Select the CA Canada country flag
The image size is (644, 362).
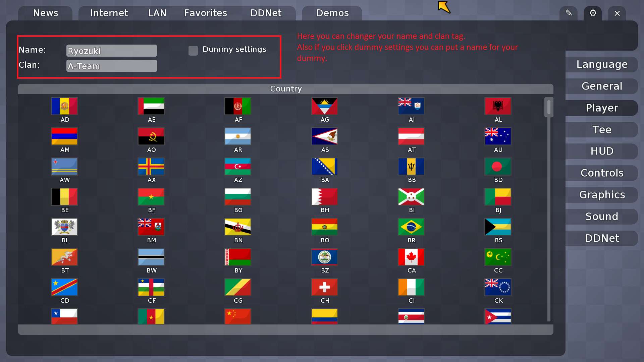tap(411, 257)
